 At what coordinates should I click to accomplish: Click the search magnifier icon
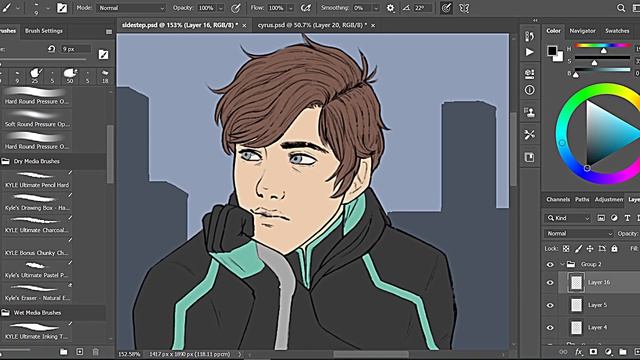[x=621, y=8]
